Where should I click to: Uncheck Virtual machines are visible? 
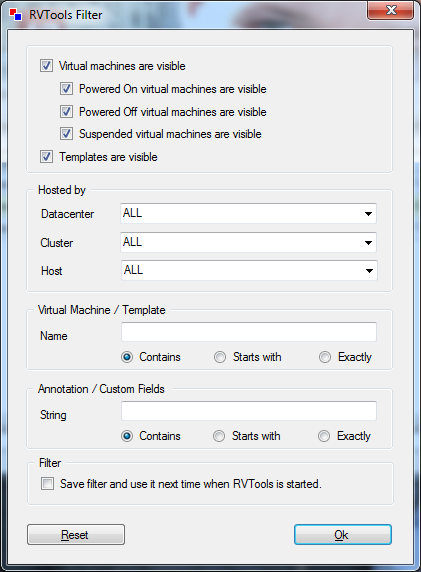[x=46, y=66]
